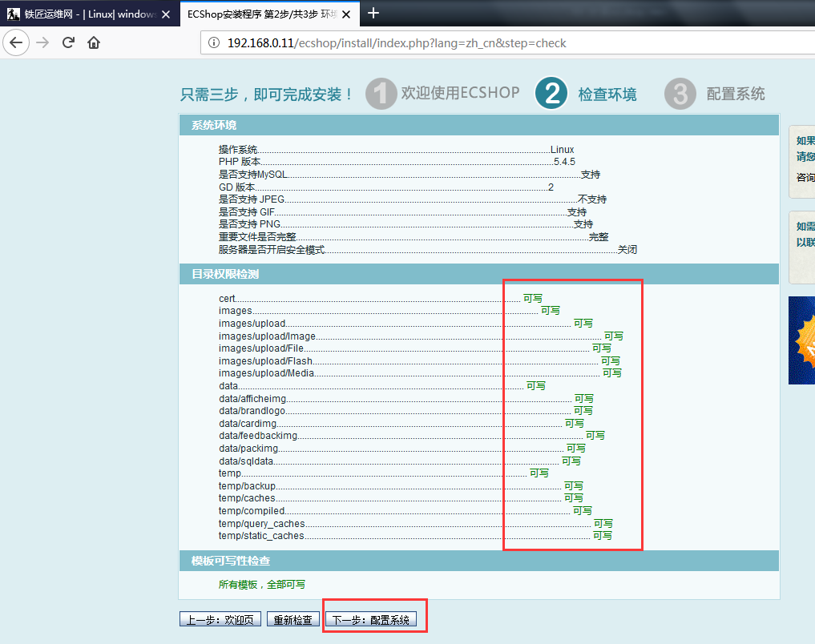
Task: Click the 配置系统 step label
Action: 736,94
